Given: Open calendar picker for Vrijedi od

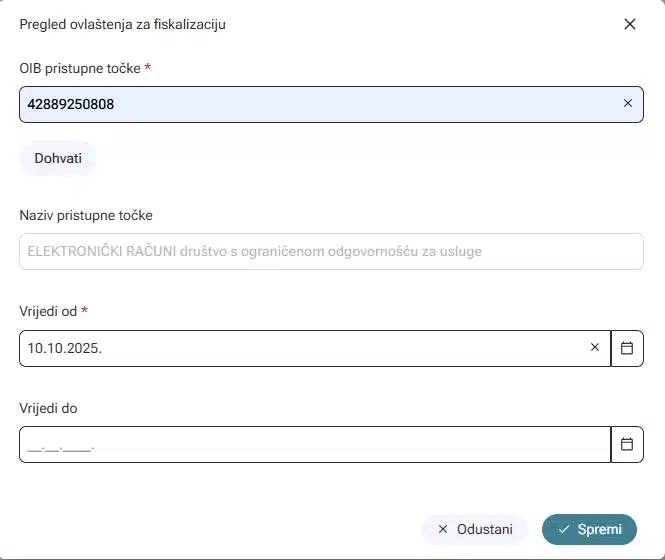Looking at the screenshot, I should [x=627, y=348].
